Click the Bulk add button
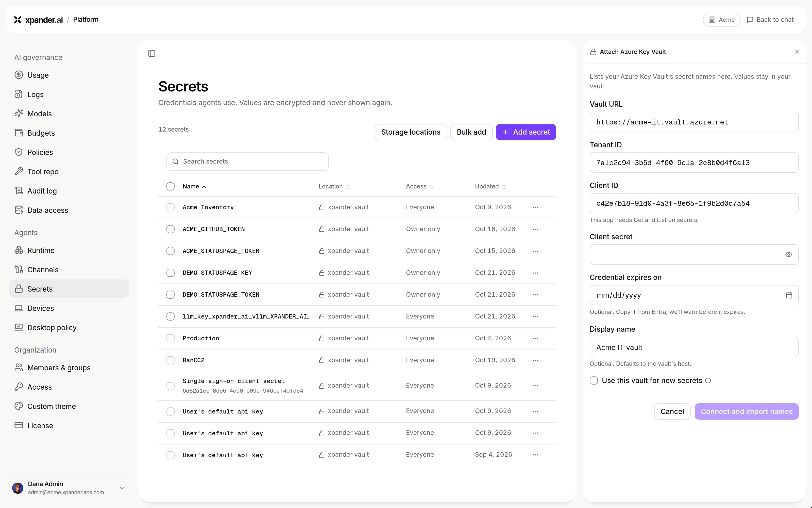Image resolution: width=812 pixels, height=508 pixels. pyautogui.click(x=471, y=132)
